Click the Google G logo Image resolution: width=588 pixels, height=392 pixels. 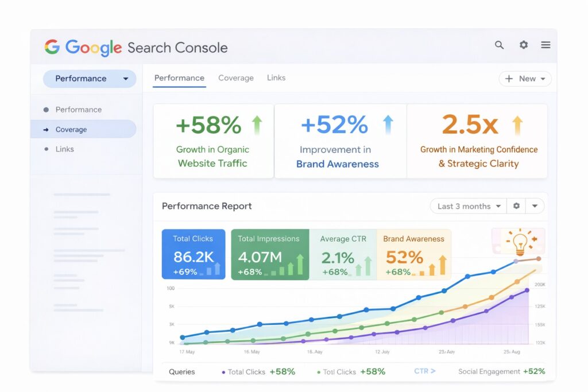click(52, 47)
